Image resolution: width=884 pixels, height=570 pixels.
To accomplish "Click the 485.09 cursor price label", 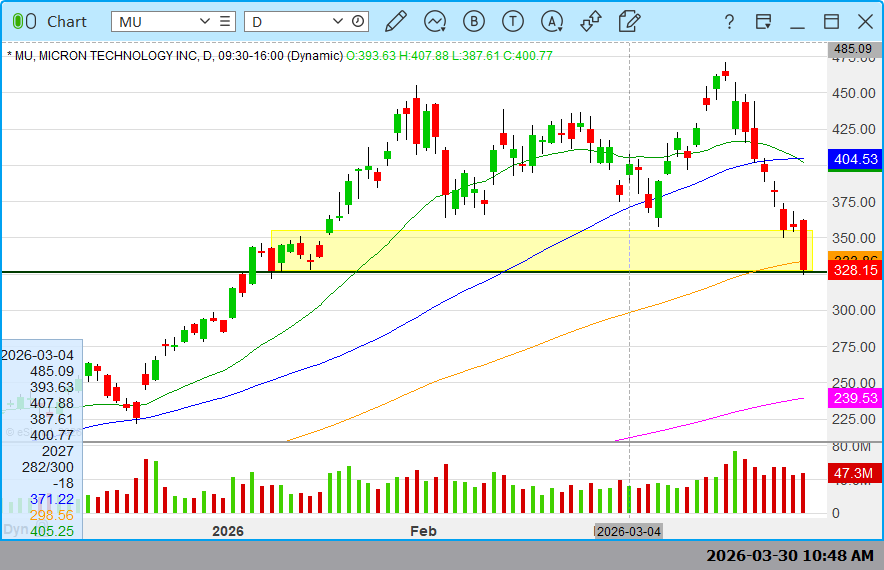I will point(852,49).
